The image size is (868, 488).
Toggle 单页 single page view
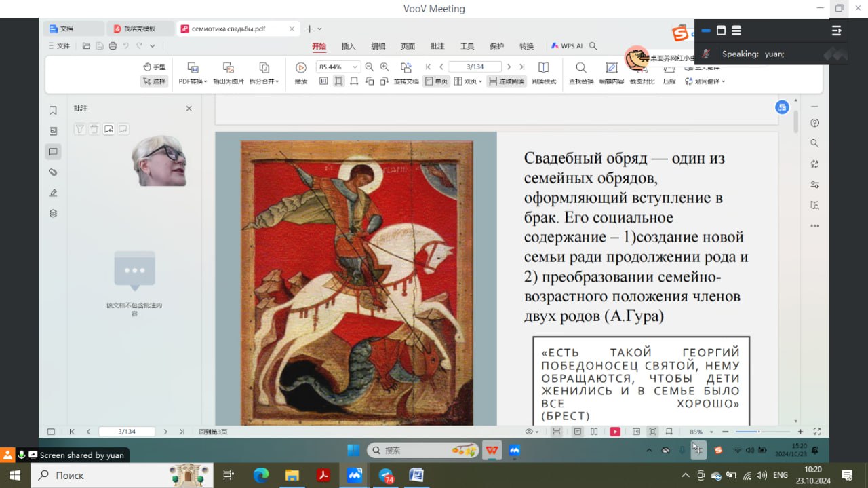(436, 81)
